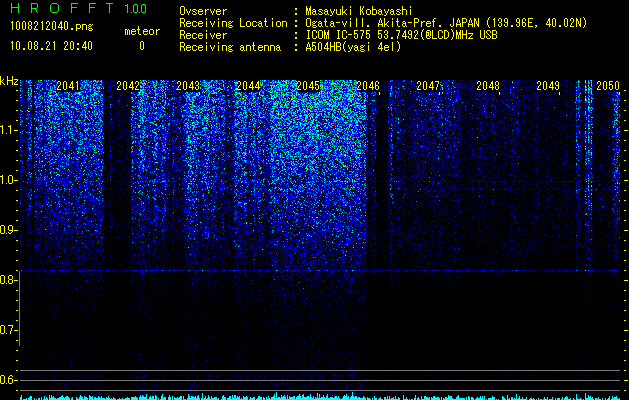Click the 0.9 frequency axis label
Screen dimensions: 629x400
tap(8, 230)
